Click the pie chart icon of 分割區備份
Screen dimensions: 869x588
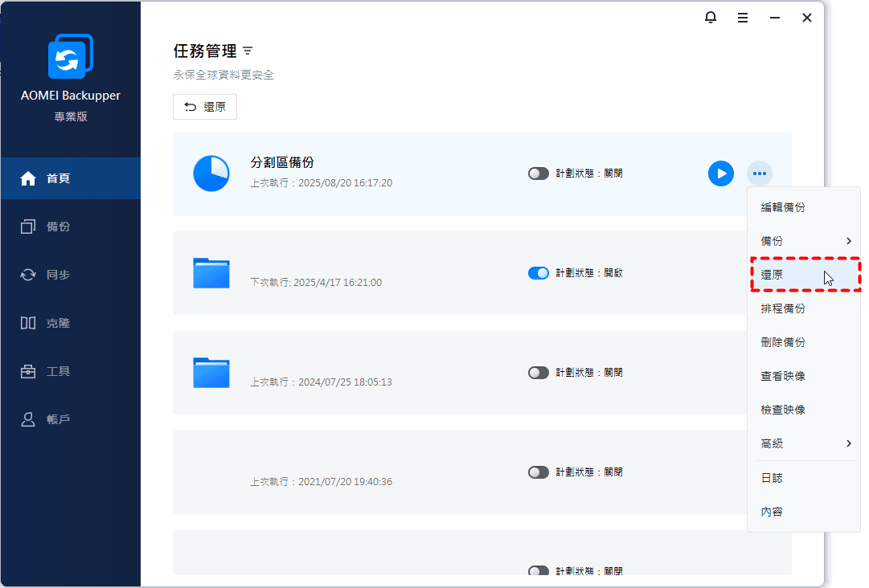pos(211,174)
